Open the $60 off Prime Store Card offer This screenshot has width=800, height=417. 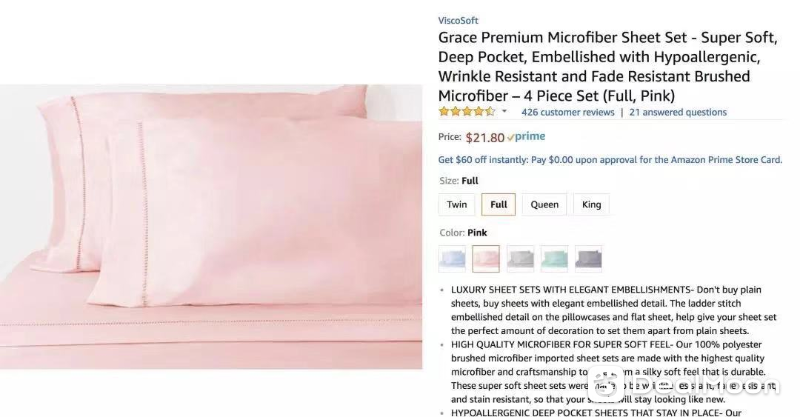[x=610, y=160]
